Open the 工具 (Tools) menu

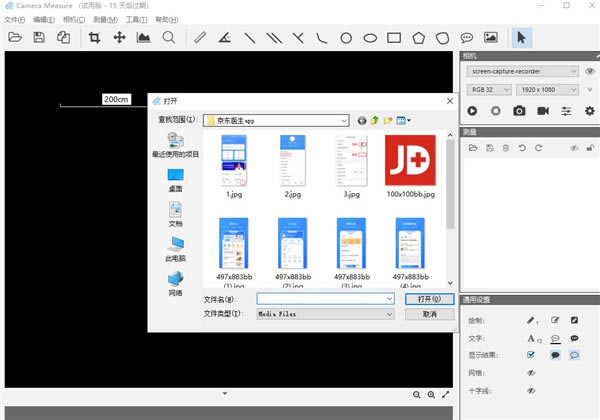click(x=136, y=19)
